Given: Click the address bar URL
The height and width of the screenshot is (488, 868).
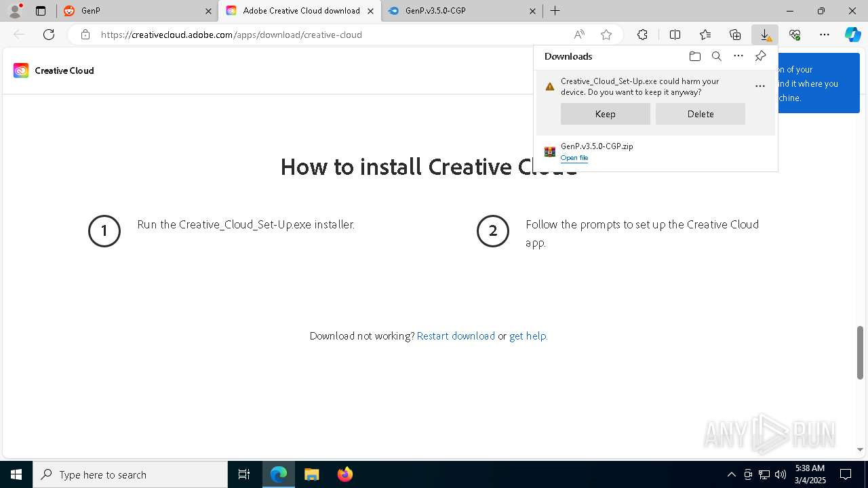Looking at the screenshot, I should pyautogui.click(x=231, y=35).
